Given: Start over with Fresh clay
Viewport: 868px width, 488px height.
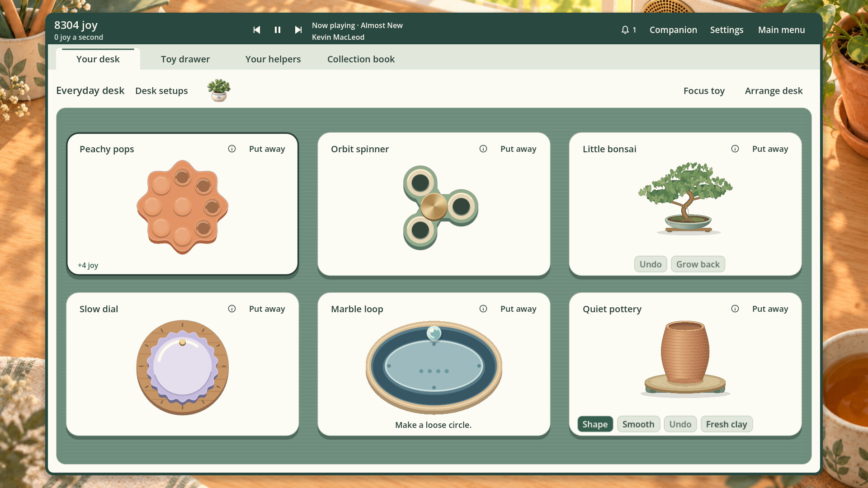Looking at the screenshot, I should (x=726, y=424).
